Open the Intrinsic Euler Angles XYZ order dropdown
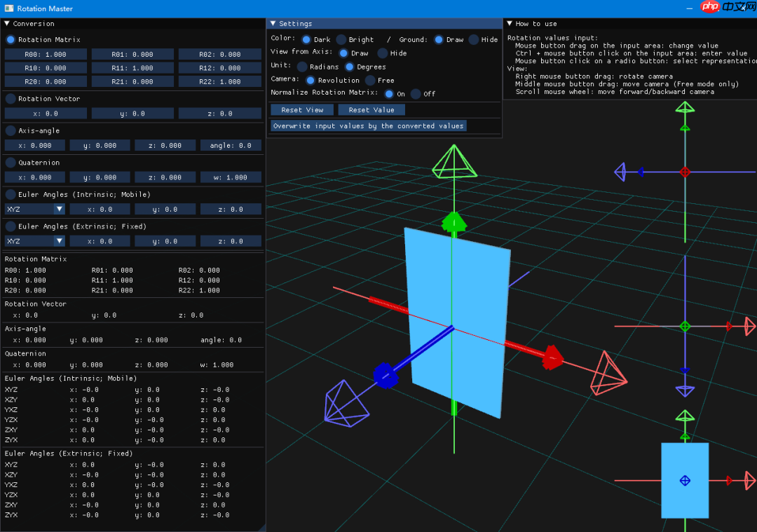 point(35,209)
